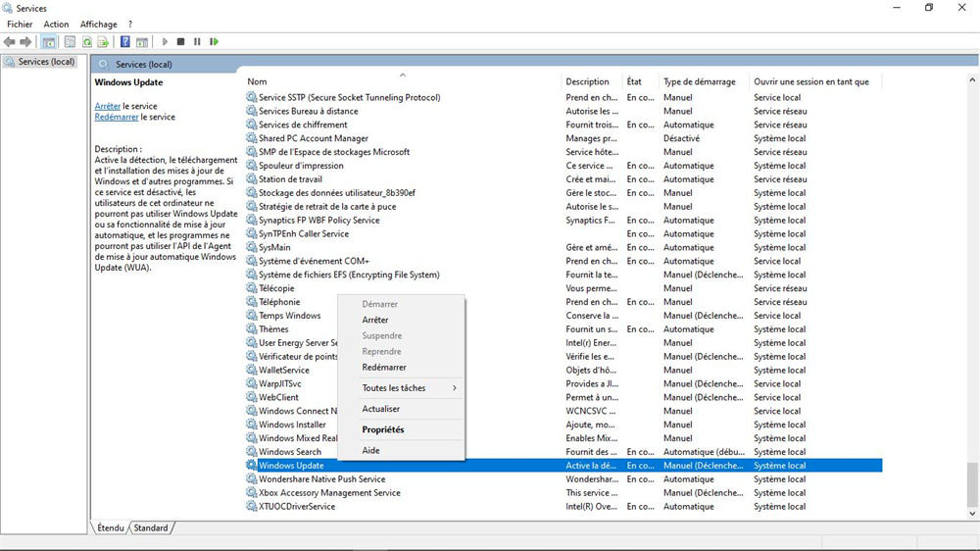Click the Stop service toolbar icon
Viewport: 980px width, 551px height.
[181, 42]
